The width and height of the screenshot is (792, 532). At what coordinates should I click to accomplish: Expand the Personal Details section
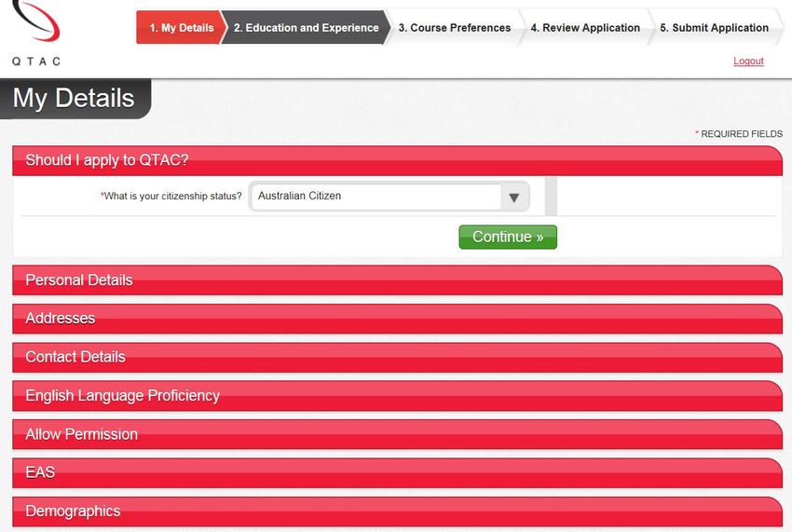(398, 280)
